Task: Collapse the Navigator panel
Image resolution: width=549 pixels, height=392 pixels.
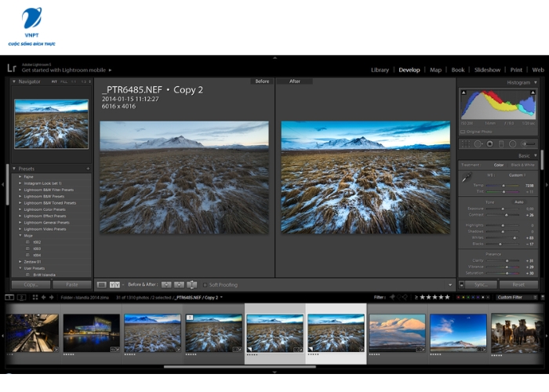Action: pos(14,82)
